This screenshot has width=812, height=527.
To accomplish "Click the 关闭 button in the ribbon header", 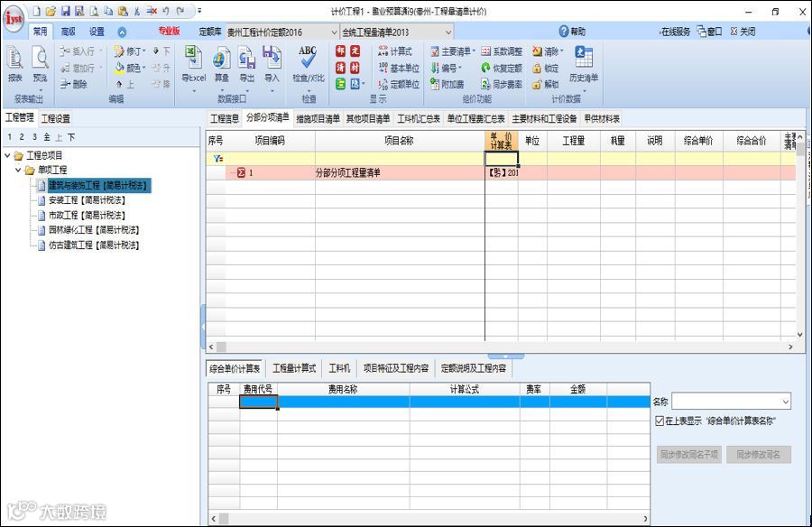I will pos(743,32).
